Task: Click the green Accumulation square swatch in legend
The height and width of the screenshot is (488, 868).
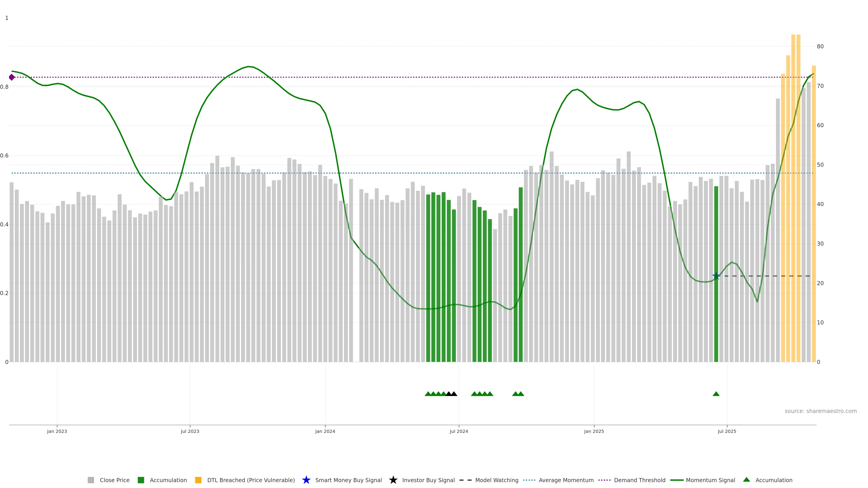Action: tap(141, 480)
